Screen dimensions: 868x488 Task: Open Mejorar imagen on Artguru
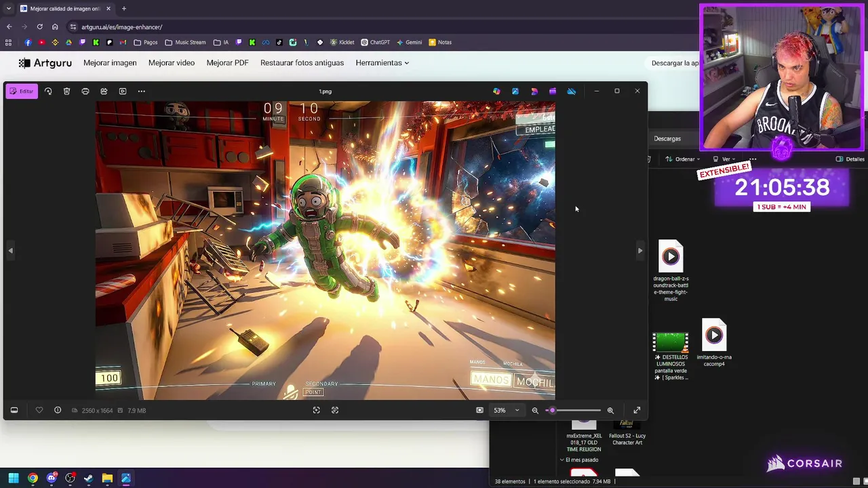coord(110,63)
